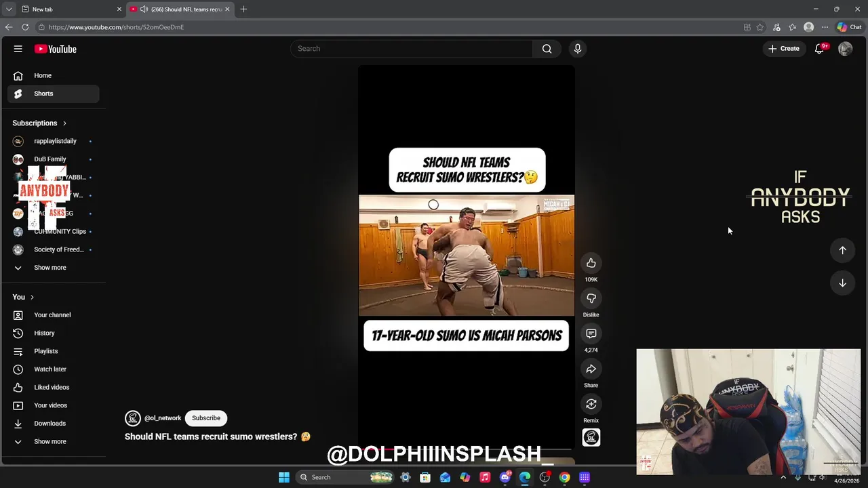
Task: Open History in the sidebar
Action: coord(53,333)
